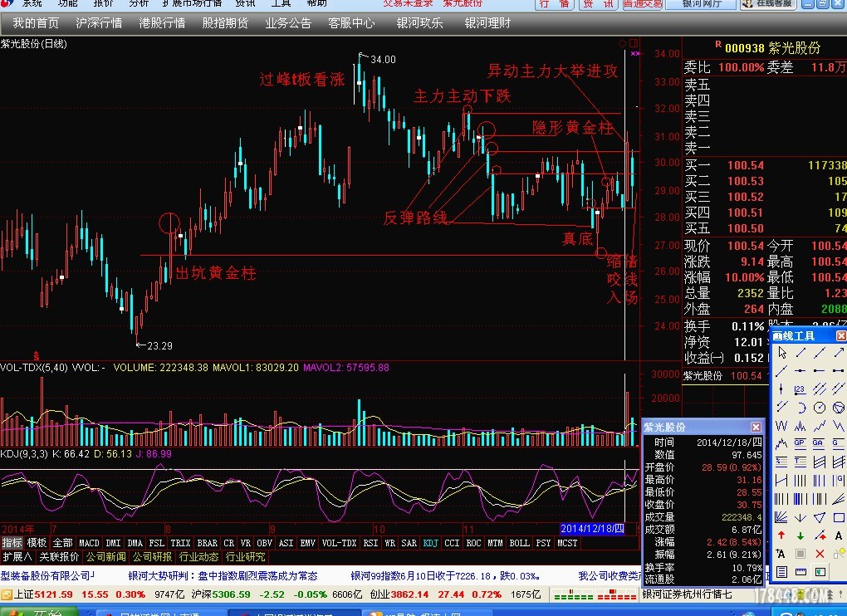This screenshot has width=847, height=616.
Task: Pick the ruler measurement tool
Action: (800, 572)
